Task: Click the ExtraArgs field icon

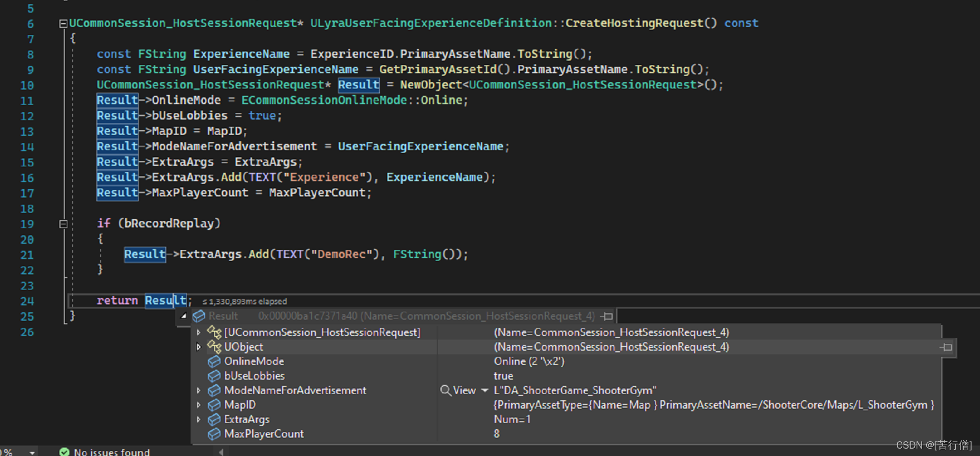Action: pyautogui.click(x=214, y=420)
